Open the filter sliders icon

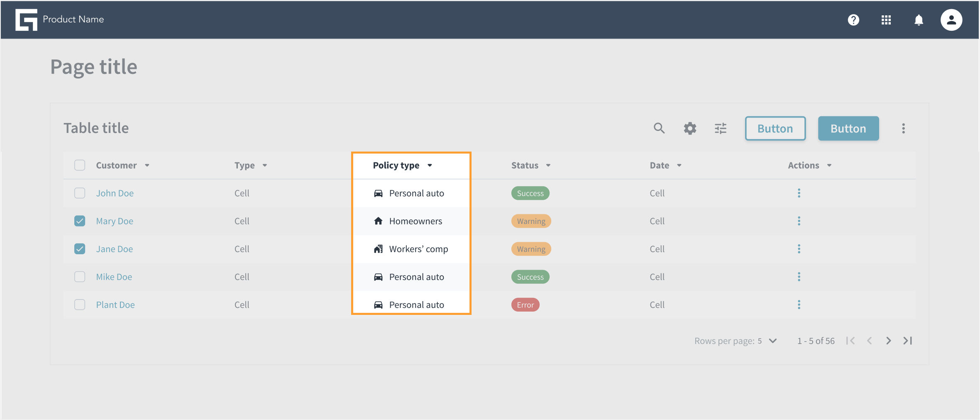pos(721,128)
